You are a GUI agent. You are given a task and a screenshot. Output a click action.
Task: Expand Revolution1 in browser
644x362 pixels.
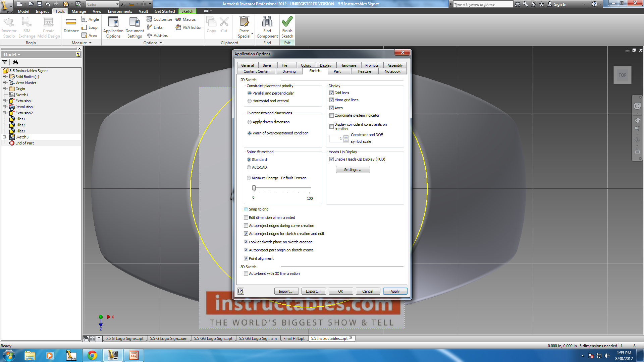coord(4,107)
